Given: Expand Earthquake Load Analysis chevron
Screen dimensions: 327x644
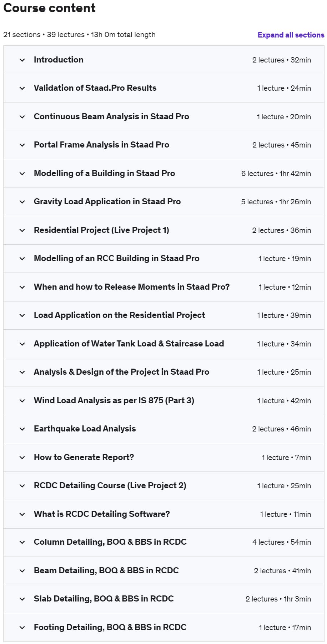Looking at the screenshot, I should (22, 429).
